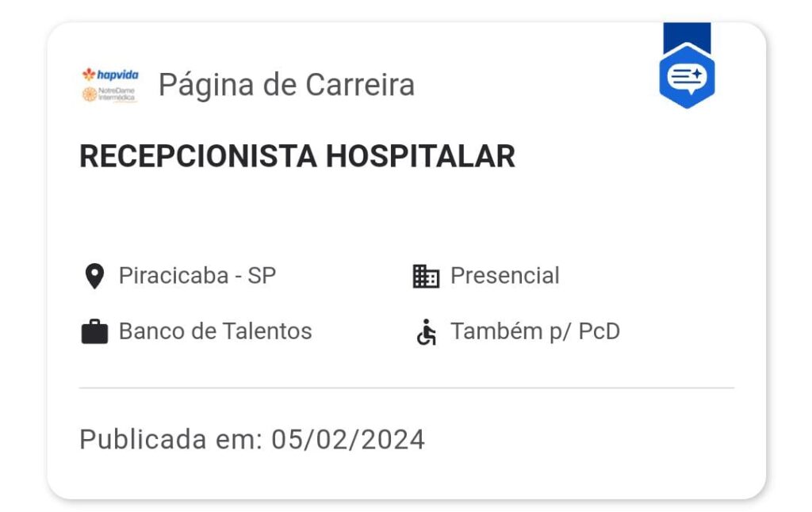
Task: Select the Presencial work mode label
Action: point(505,275)
